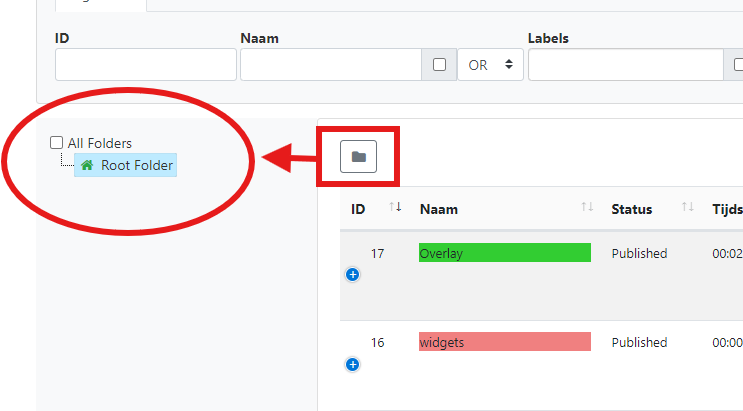Click the folder toggle button
This screenshot has height=411, width=743.
point(358,156)
